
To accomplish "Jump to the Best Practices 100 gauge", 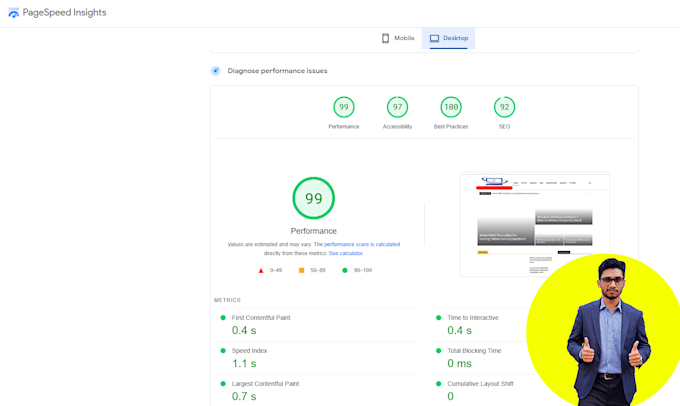I will pyautogui.click(x=451, y=107).
